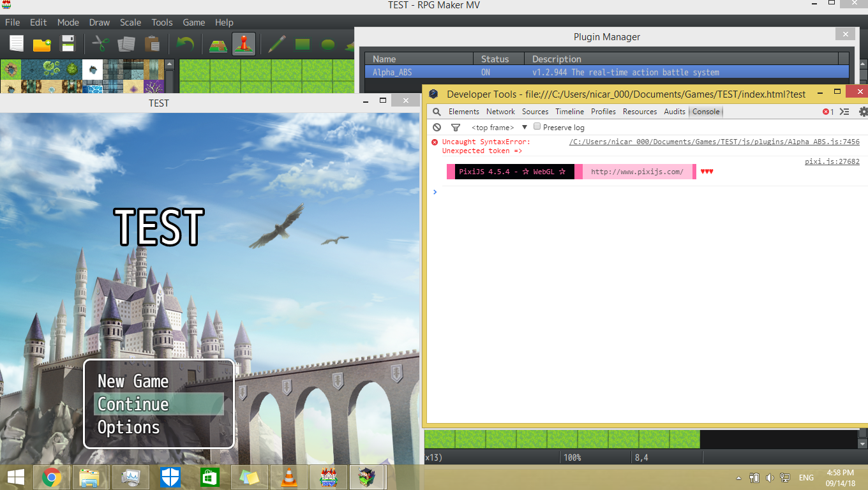Choose New Game in the title menu
The height and width of the screenshot is (490, 868).
(x=159, y=382)
